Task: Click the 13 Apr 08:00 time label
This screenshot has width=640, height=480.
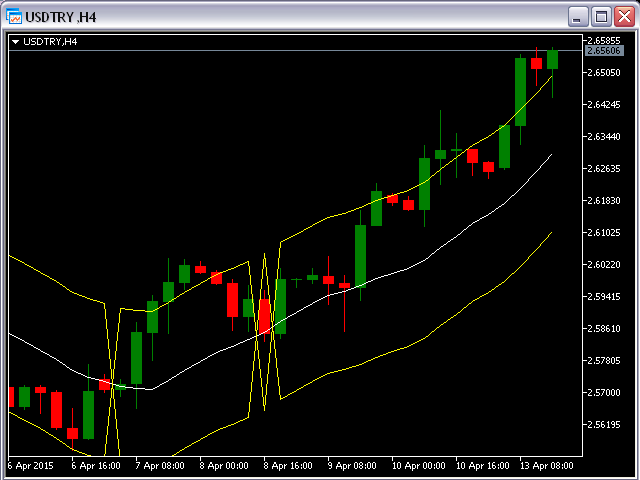Action: pos(547,466)
